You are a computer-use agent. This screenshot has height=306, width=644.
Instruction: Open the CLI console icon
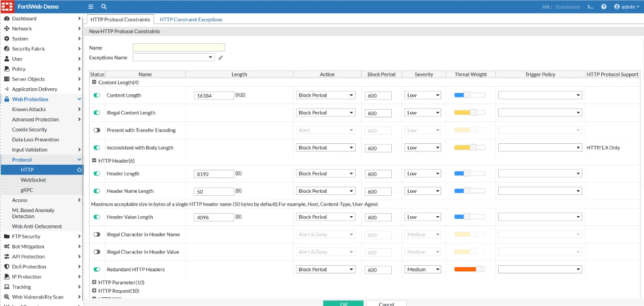(x=590, y=7)
